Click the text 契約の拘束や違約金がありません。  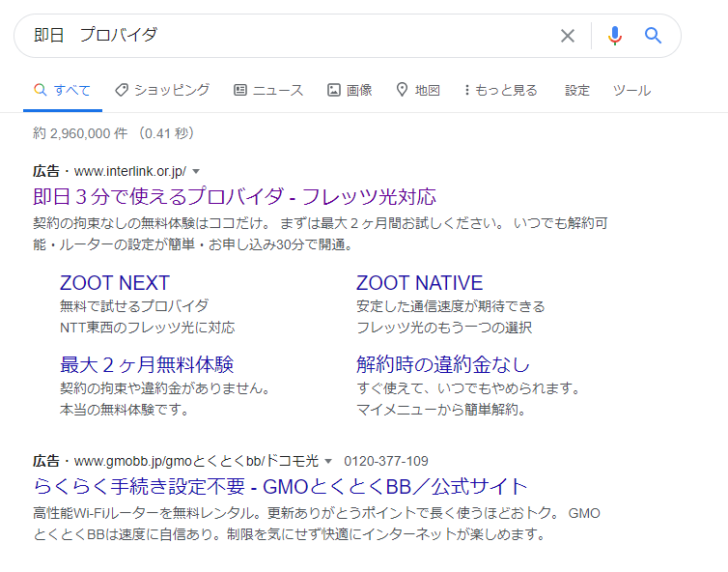click(x=165, y=388)
